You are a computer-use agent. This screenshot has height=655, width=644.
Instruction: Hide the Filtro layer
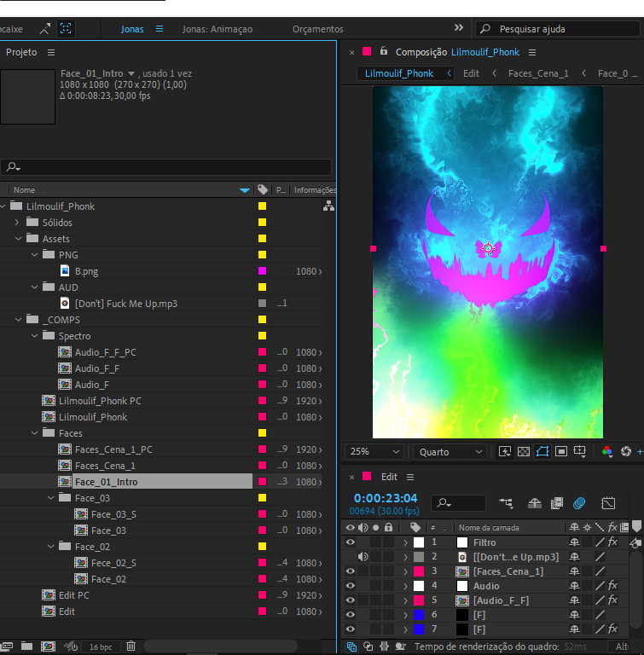click(x=351, y=542)
